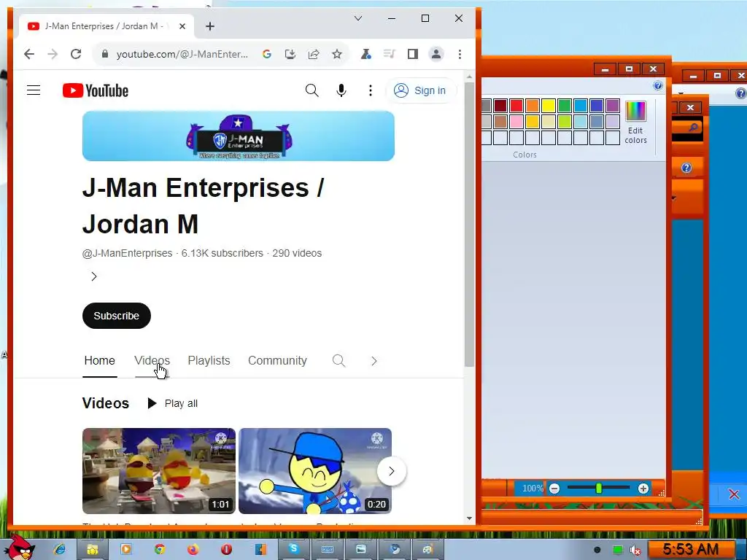The width and height of the screenshot is (747, 560).
Task: Open Opera from the taskbar
Action: pos(226,550)
